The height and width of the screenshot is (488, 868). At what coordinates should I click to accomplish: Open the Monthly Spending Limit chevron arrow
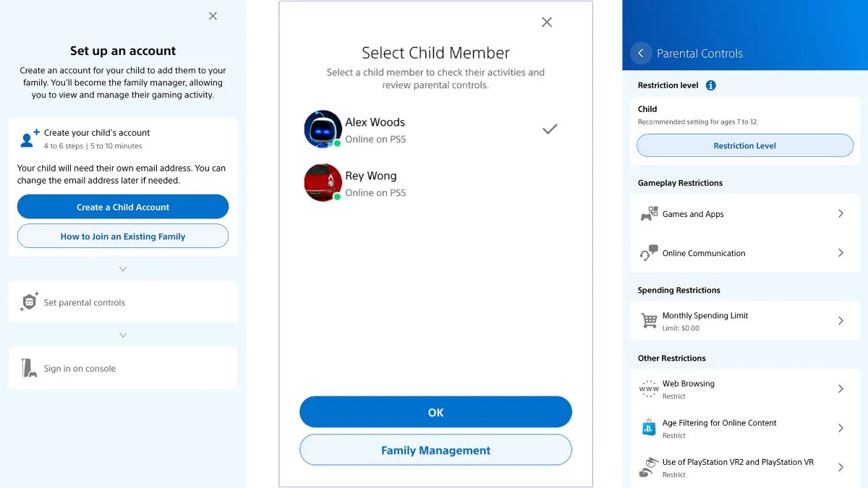[x=841, y=320]
